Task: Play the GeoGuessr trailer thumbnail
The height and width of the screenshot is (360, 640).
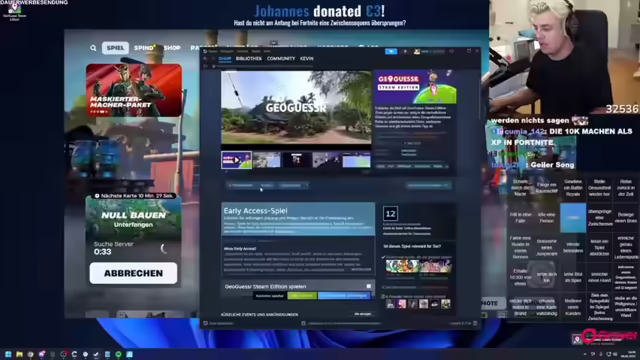Action: 236,160
